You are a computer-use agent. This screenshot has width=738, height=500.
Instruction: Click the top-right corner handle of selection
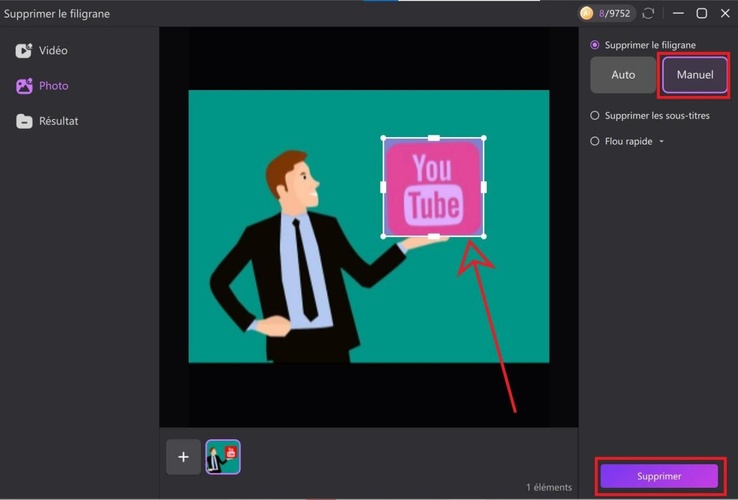[x=484, y=138]
